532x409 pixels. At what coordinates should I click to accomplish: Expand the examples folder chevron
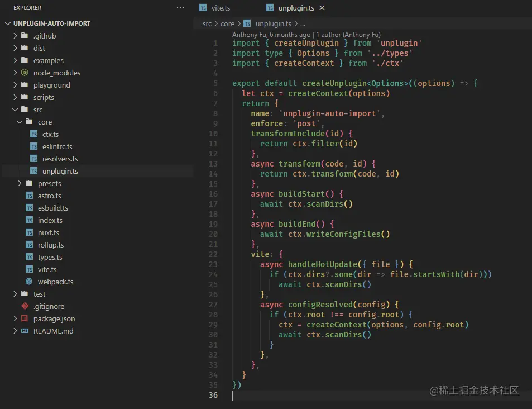15,60
